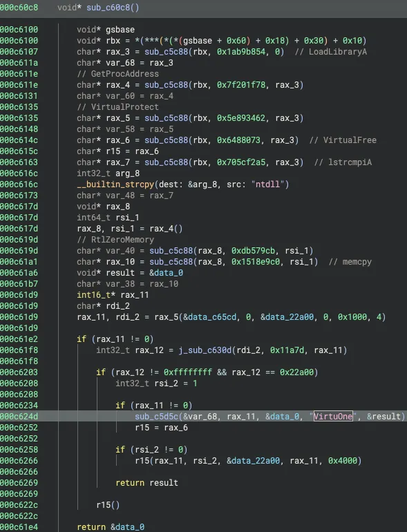Click the 0xffffffff comparison value
This screenshot has height=532, width=407.
188,372
